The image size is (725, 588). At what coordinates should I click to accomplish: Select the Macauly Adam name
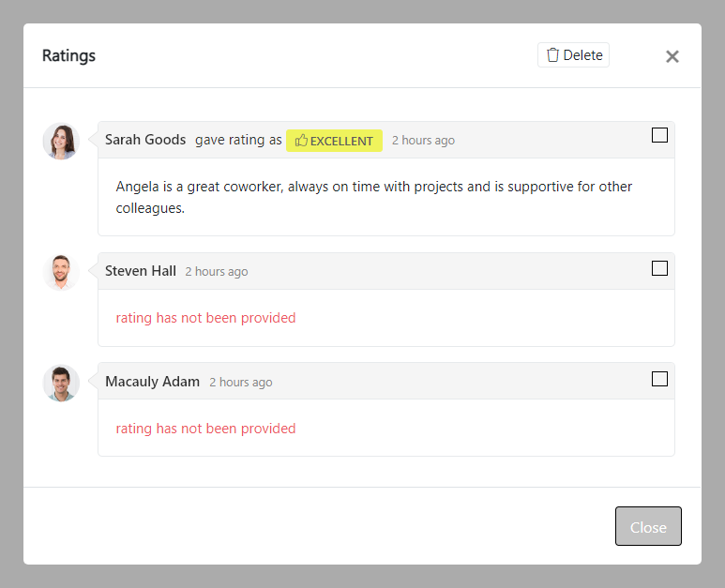152,382
